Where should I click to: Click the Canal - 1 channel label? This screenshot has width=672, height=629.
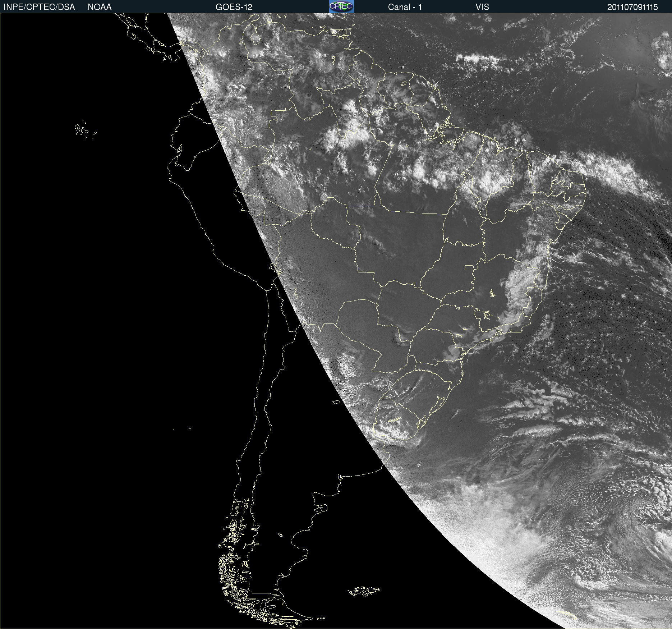pos(405,7)
